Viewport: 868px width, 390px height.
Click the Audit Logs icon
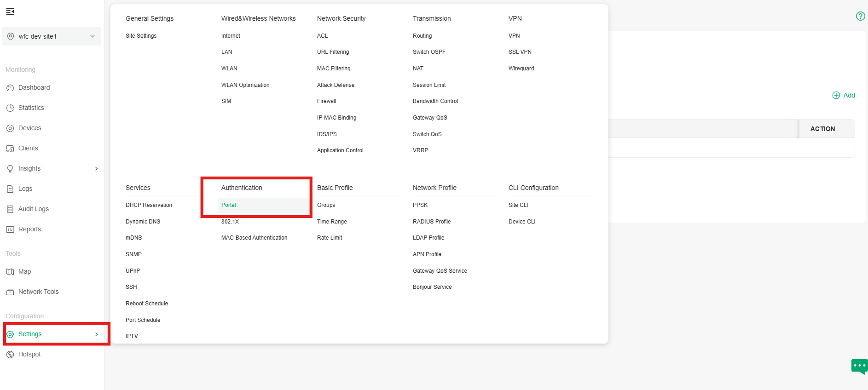tap(10, 209)
